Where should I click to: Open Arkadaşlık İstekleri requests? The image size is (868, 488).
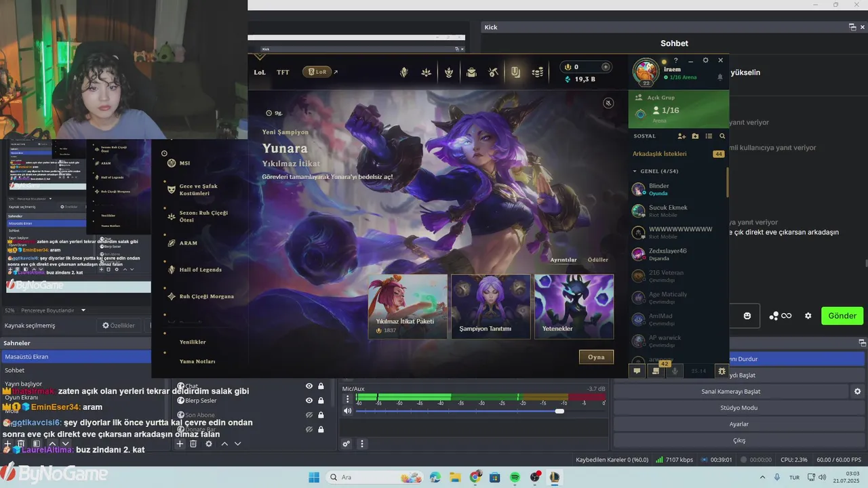point(678,154)
